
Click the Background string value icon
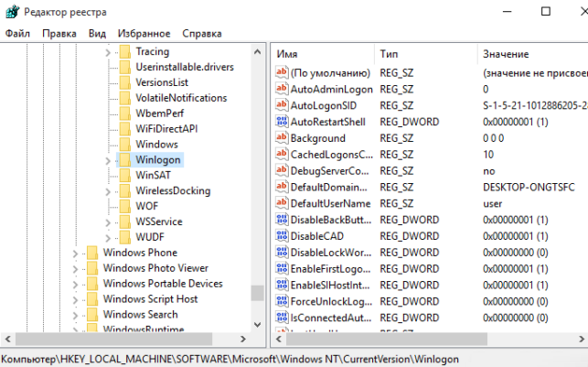tap(282, 137)
